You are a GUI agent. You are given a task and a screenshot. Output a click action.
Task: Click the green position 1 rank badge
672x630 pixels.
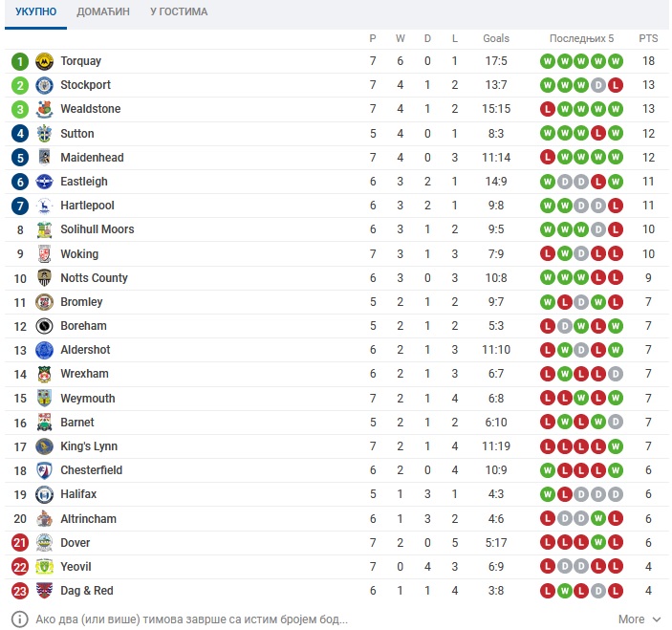tap(20, 62)
